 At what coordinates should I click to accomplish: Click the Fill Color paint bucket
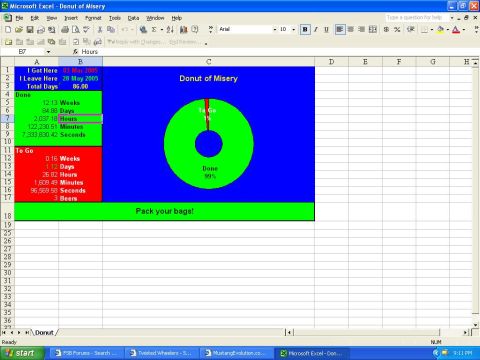click(x=440, y=30)
